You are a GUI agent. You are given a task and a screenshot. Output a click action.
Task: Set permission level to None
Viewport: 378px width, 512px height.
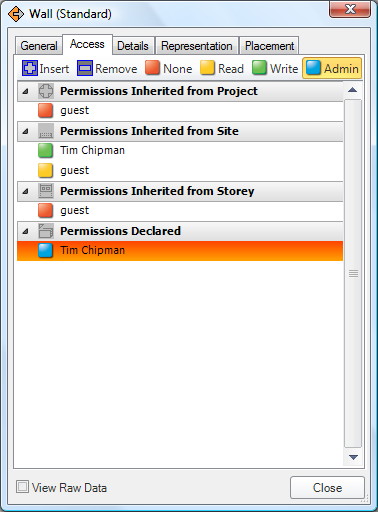tap(169, 68)
